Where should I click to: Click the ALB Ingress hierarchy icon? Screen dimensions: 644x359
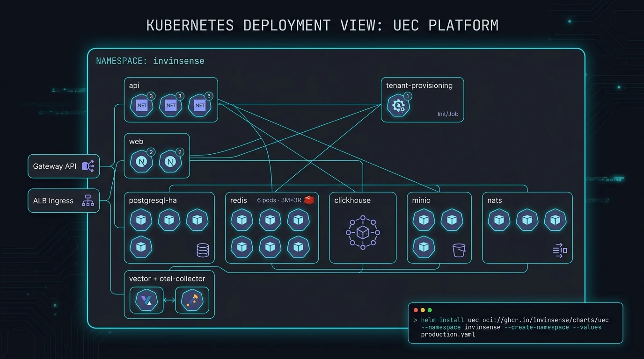pos(88,201)
